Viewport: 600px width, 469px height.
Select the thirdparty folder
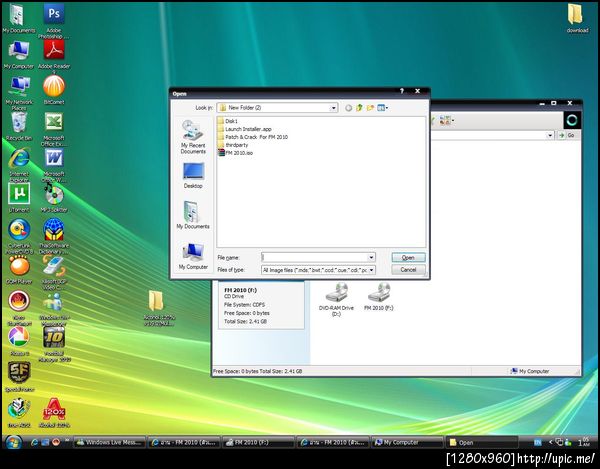(x=233, y=145)
